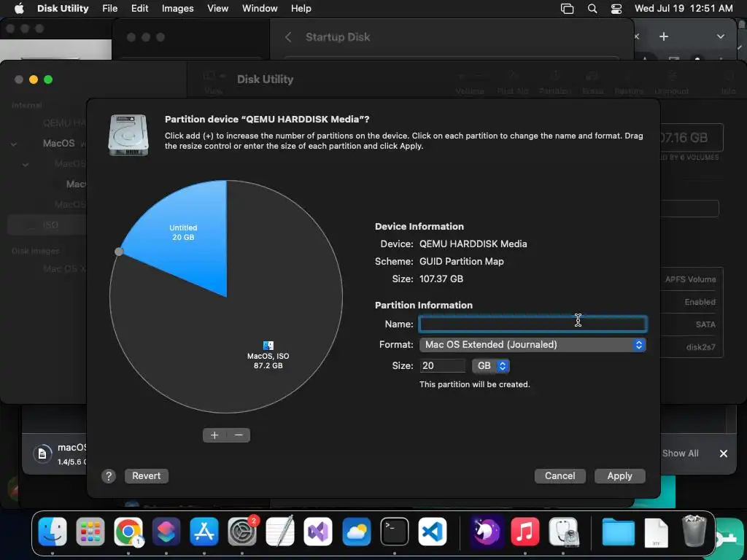This screenshot has height=560, width=747.
Task: Open Weather app from the Dock
Action: tap(356, 532)
